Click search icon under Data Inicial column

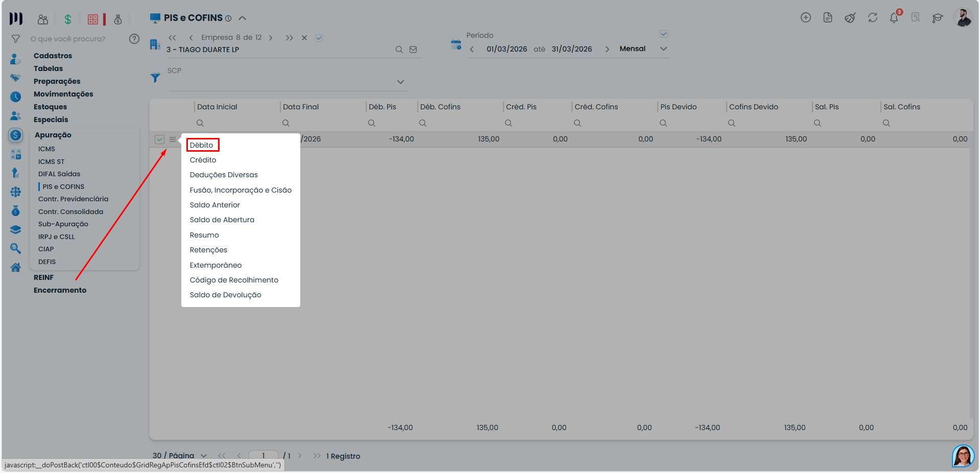[x=200, y=123]
